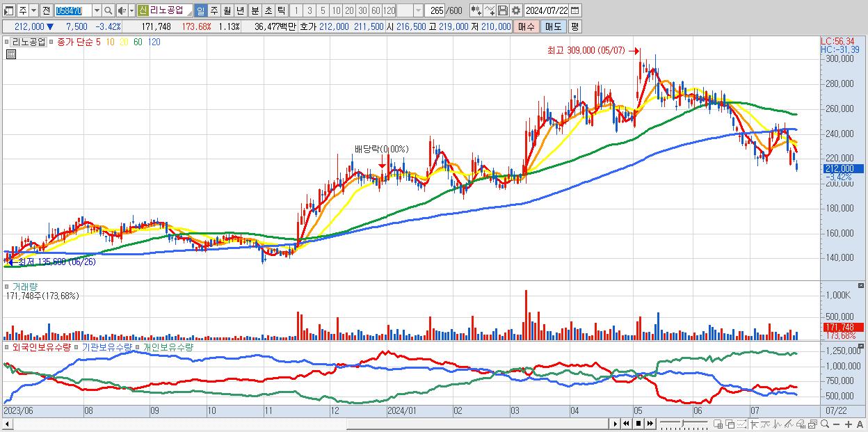Screen dimensions: 868x432
Task: Open dropdown arrow next to speaker icon
Action: (131, 10)
